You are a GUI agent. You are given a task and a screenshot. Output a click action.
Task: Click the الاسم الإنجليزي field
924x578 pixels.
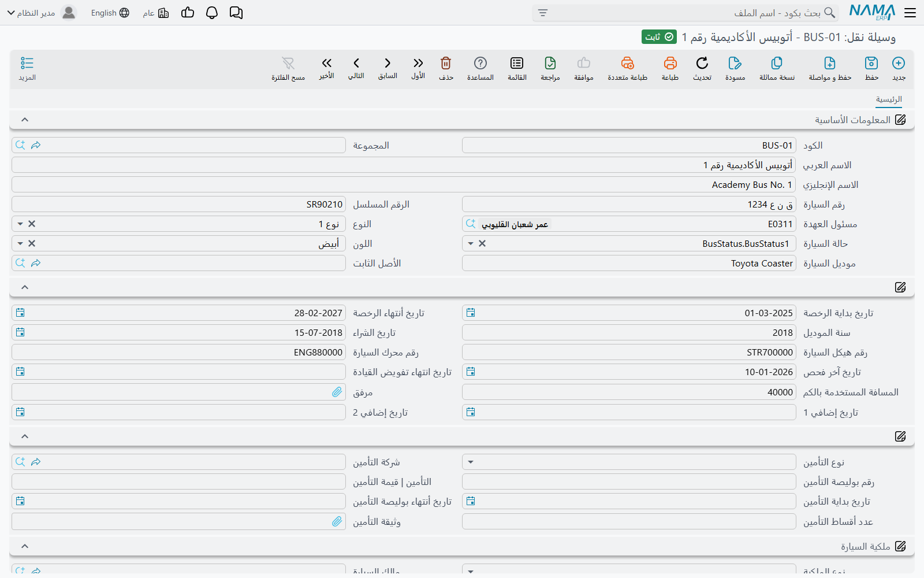coord(404,184)
